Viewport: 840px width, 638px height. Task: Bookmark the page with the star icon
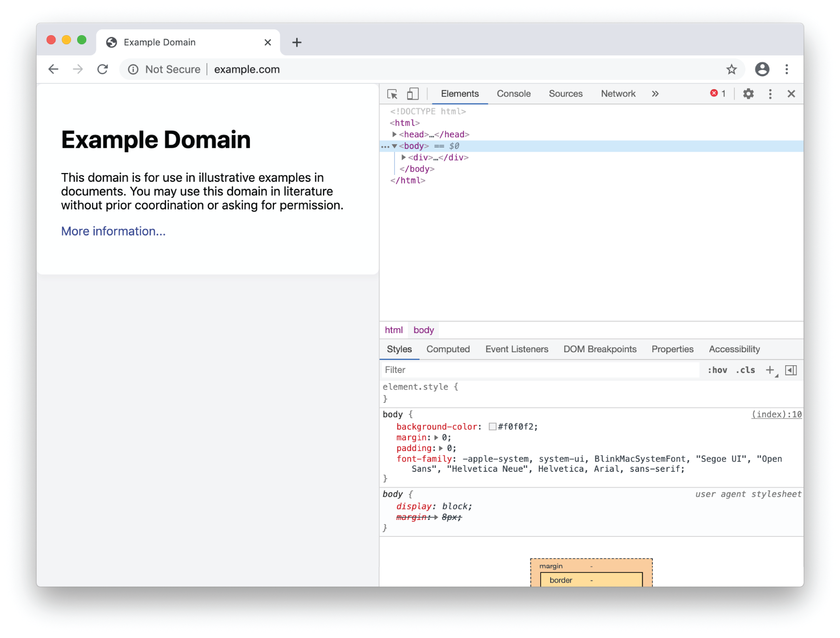(732, 69)
